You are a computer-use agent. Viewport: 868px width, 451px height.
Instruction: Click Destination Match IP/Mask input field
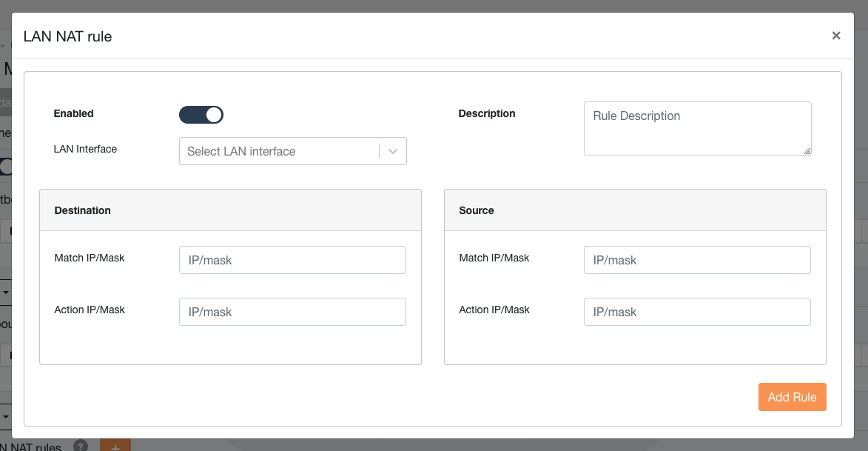point(292,260)
